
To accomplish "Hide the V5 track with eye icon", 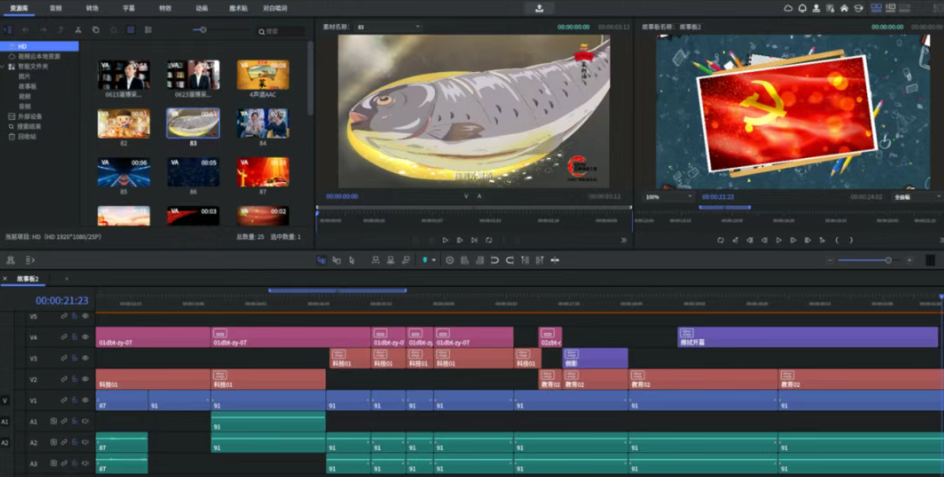I will pos(85,316).
